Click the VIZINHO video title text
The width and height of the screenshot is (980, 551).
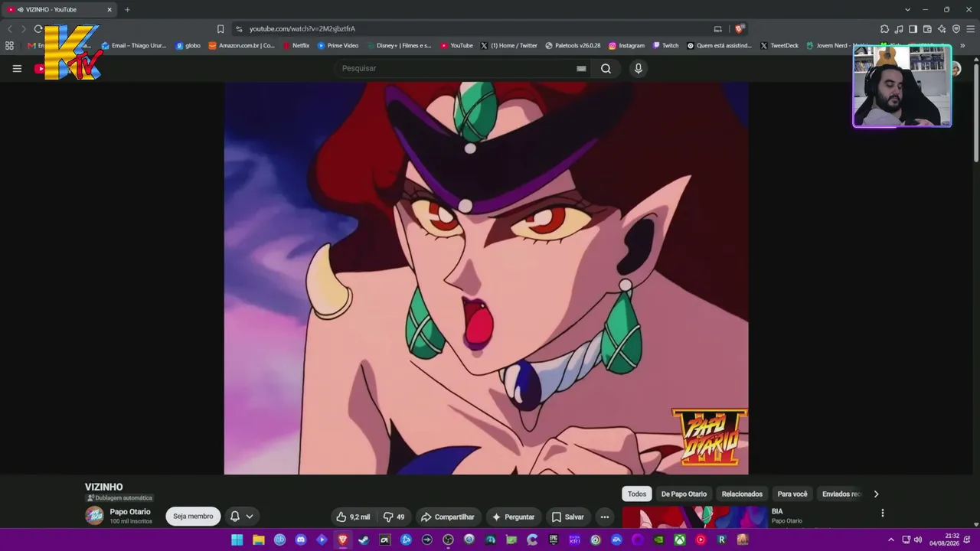[x=103, y=487]
